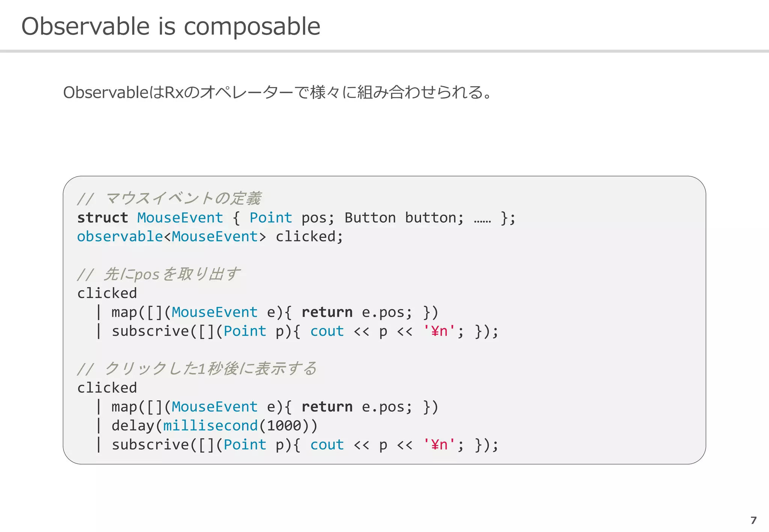
Task: Click the first 'map' call line
Action: click(267, 312)
